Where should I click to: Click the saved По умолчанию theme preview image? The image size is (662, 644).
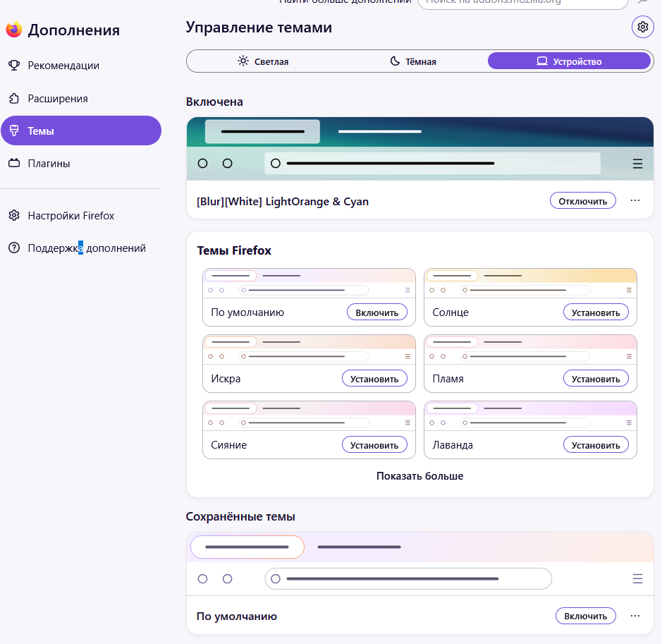point(420,564)
